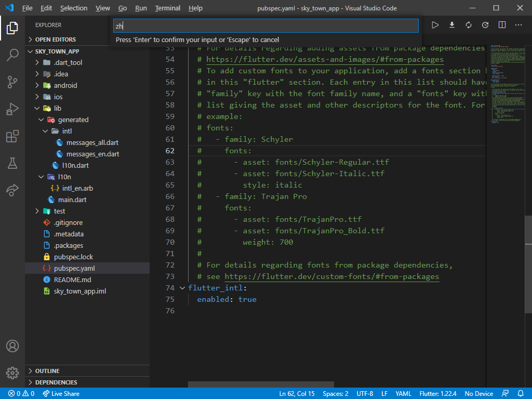Open Source Control view

[12, 82]
